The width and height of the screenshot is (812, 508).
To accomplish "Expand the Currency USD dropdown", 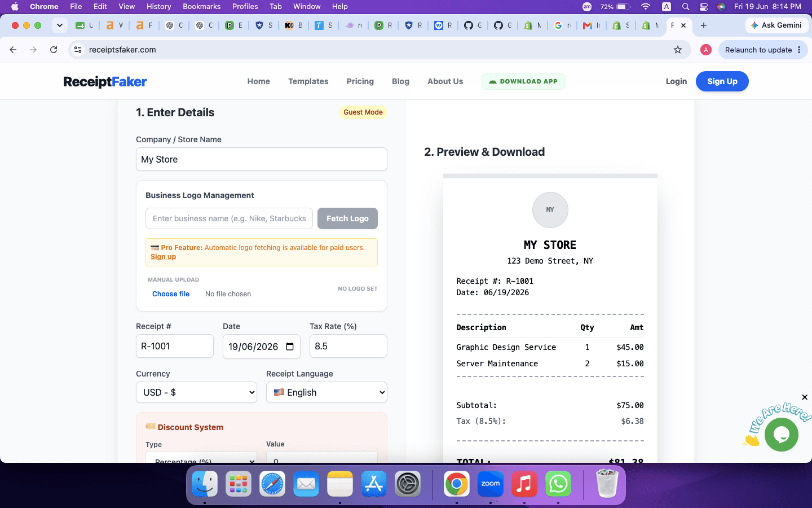I will point(196,392).
